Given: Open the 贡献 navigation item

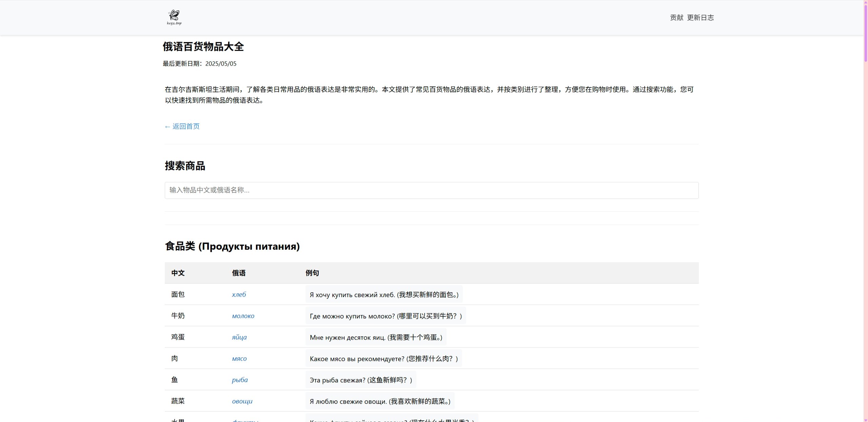Looking at the screenshot, I should click(x=676, y=18).
